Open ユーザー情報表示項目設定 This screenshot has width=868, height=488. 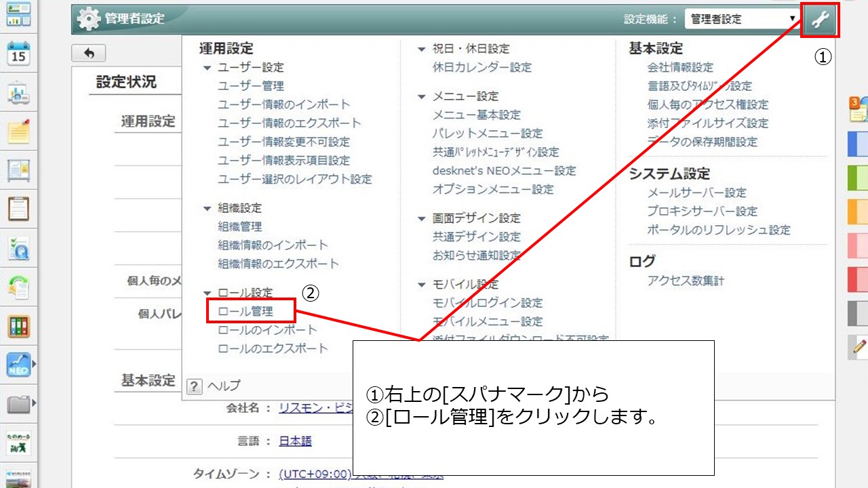click(284, 161)
